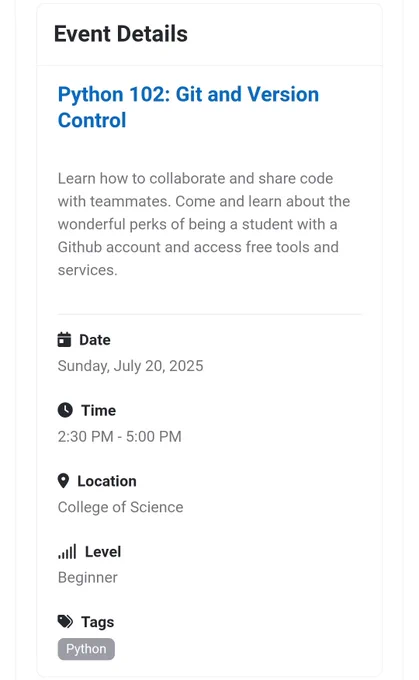
Task: Select the Sunday, July 20, 2025 date text
Action: 131,366
